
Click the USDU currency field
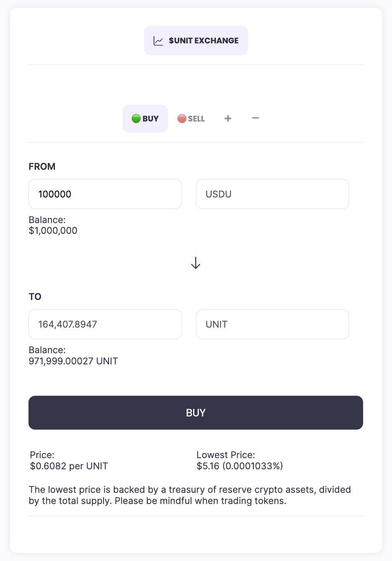coord(272,194)
